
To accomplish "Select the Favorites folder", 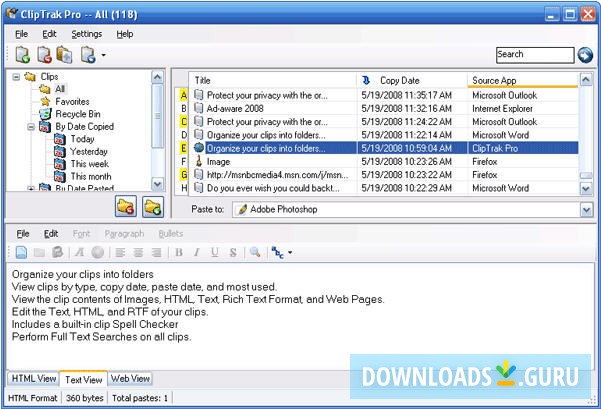I will pyautogui.click(x=72, y=102).
